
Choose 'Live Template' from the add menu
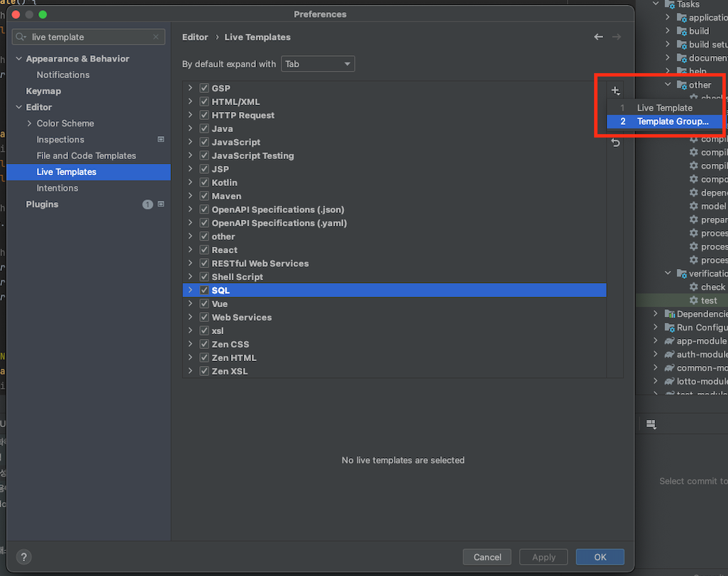tap(664, 108)
